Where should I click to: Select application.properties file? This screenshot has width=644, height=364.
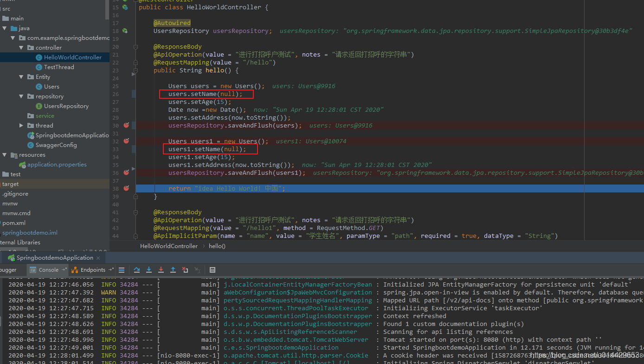click(57, 165)
